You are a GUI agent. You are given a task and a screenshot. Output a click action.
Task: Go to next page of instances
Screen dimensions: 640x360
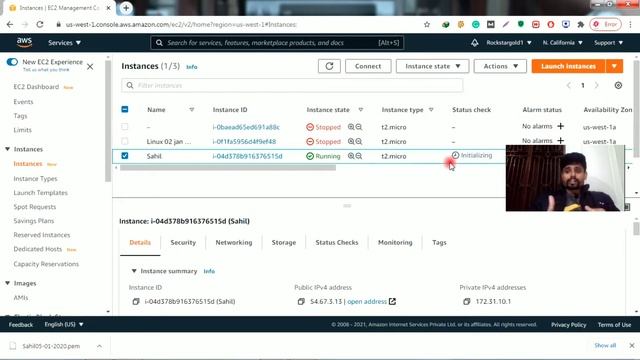pyautogui.click(x=596, y=85)
